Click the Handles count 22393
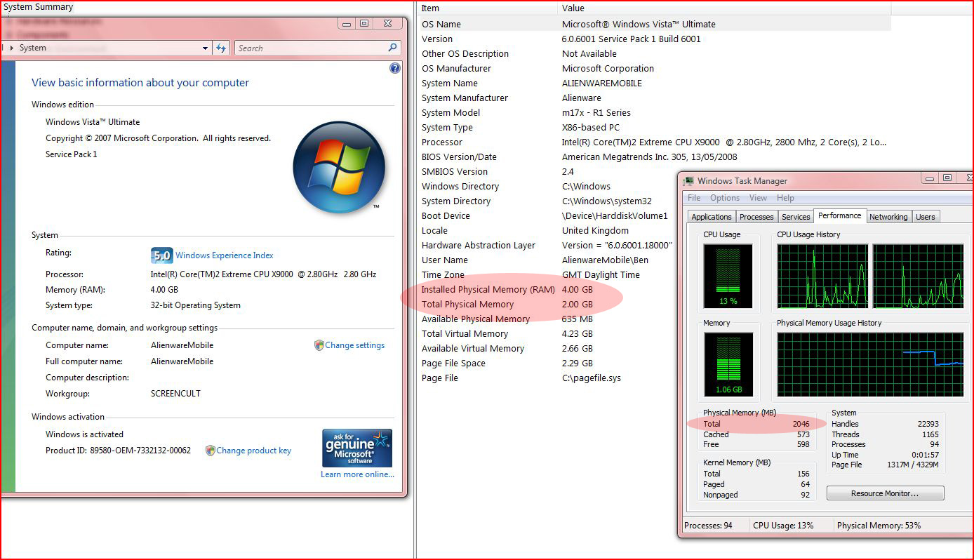The height and width of the screenshot is (560, 974). pos(928,424)
